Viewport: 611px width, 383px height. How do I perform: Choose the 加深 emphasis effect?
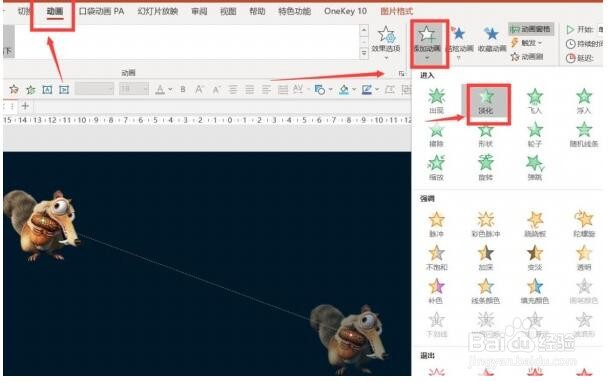486,258
